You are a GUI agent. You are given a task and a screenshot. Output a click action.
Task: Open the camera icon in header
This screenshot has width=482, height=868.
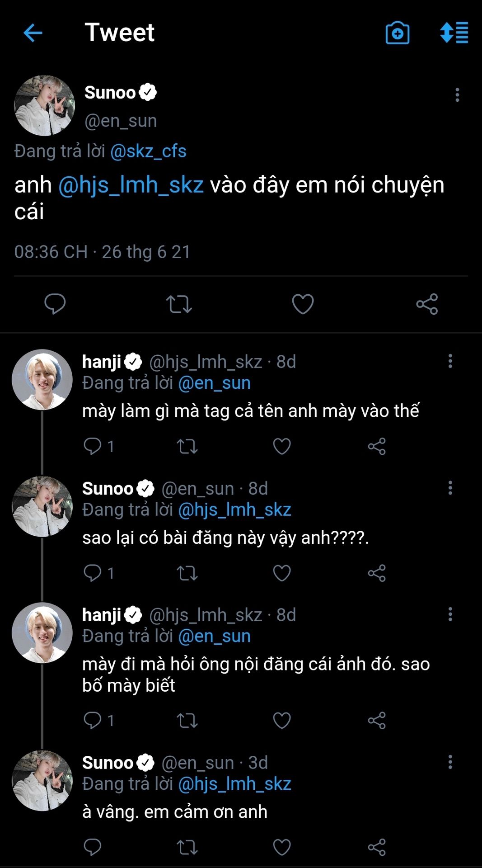[x=397, y=33]
